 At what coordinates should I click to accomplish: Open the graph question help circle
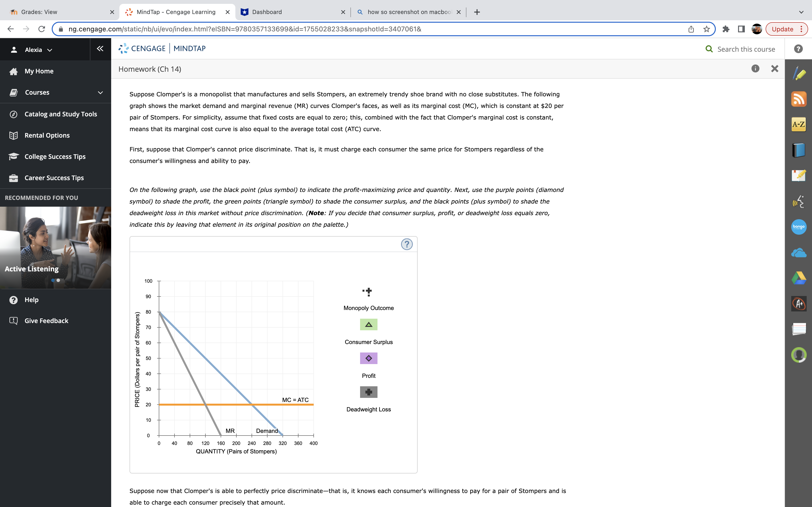coord(407,244)
